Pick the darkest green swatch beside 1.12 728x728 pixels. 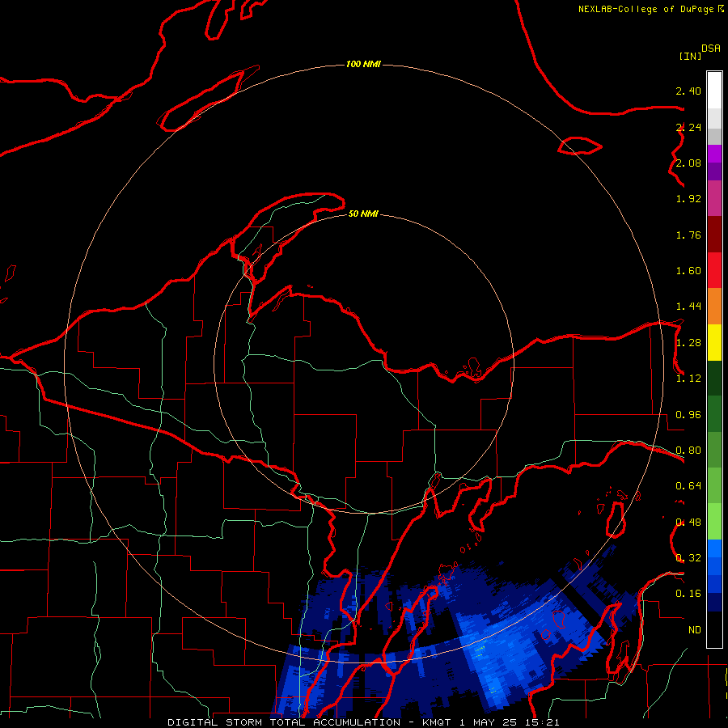(x=714, y=378)
